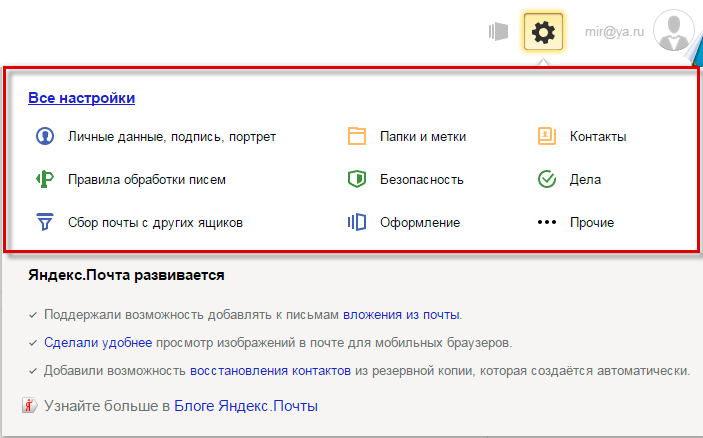Open Контакты settings
This screenshot has height=438, width=703.
point(598,136)
